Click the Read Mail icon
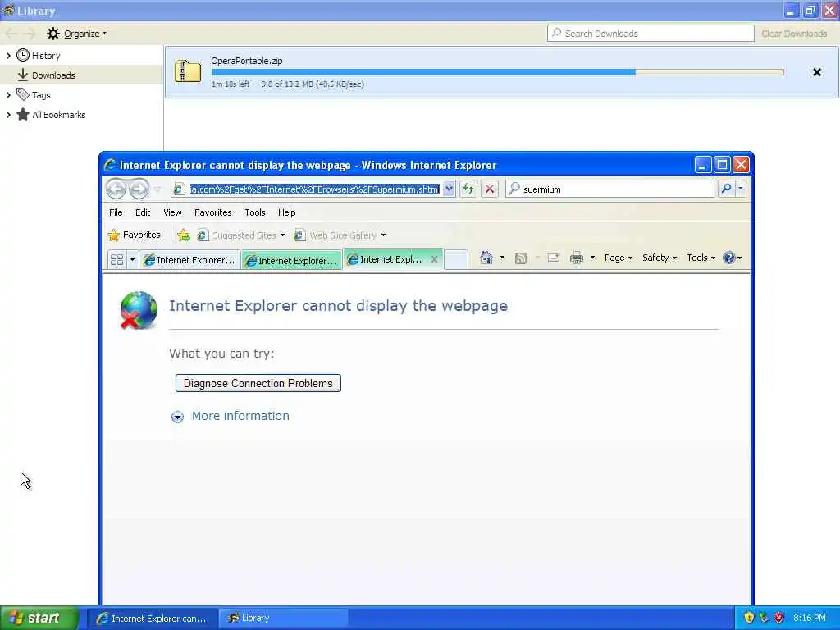 554,258
